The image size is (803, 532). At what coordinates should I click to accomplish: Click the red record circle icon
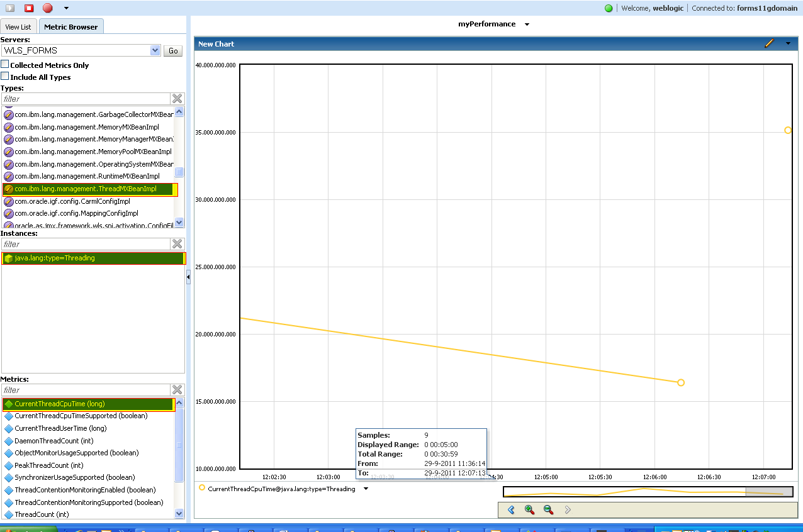click(48, 8)
